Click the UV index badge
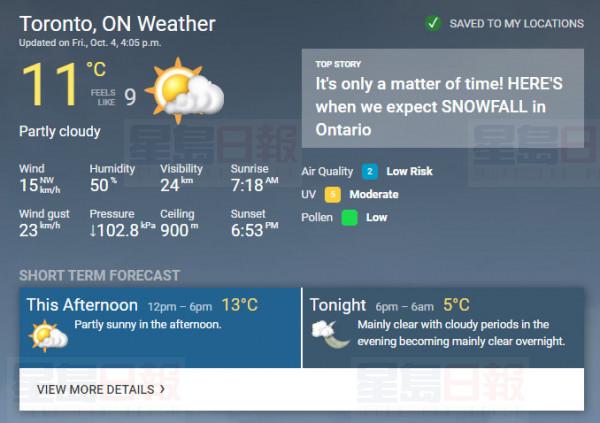This screenshot has width=600, height=423. tap(360, 195)
